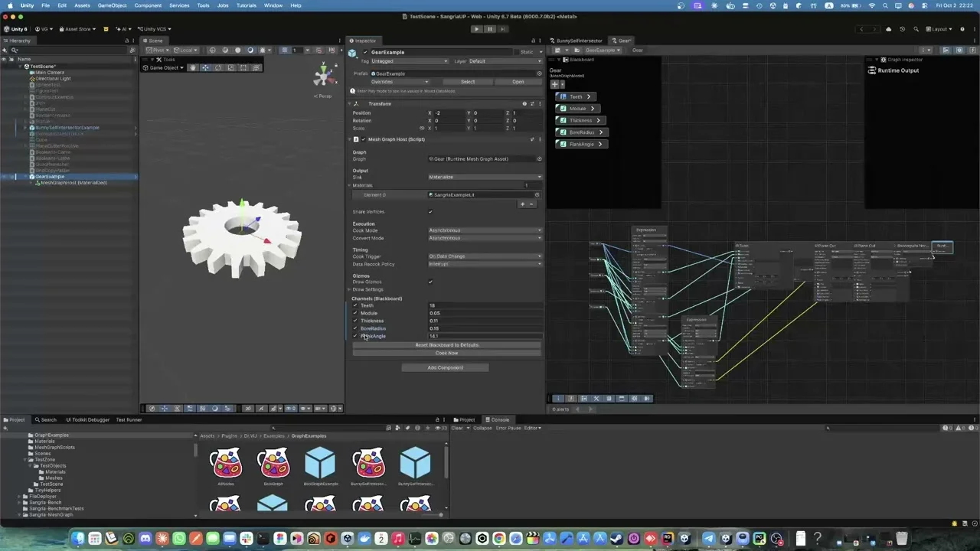980x551 pixels.
Task: Uncheck the Thickness channel checkbox
Action: (x=355, y=321)
